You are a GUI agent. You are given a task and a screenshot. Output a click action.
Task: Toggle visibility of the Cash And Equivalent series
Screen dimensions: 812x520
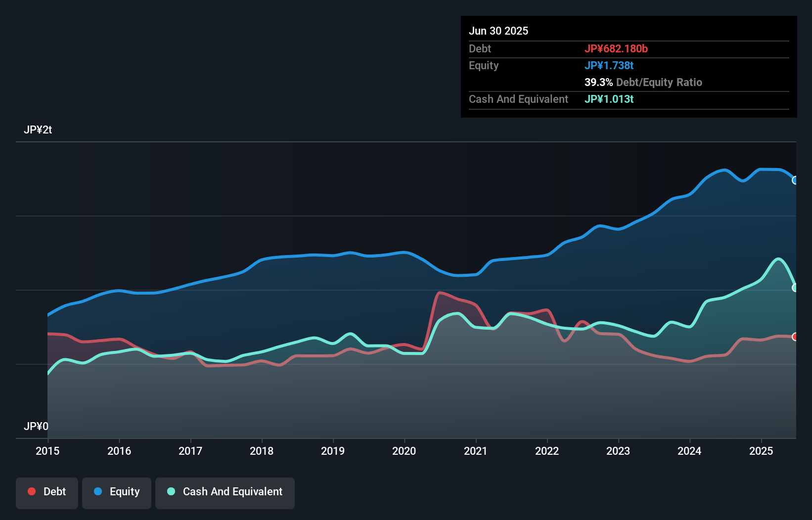click(225, 491)
